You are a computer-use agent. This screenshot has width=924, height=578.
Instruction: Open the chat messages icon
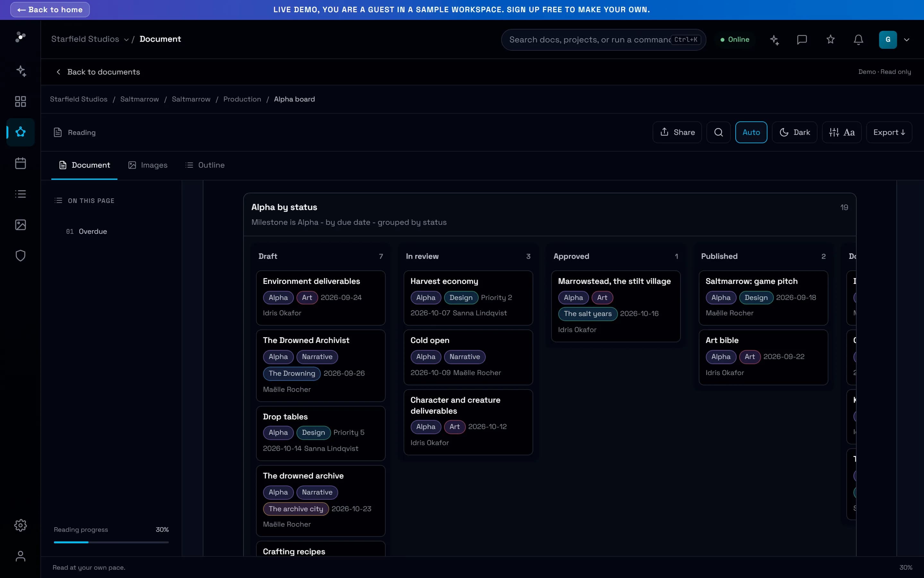[802, 40]
